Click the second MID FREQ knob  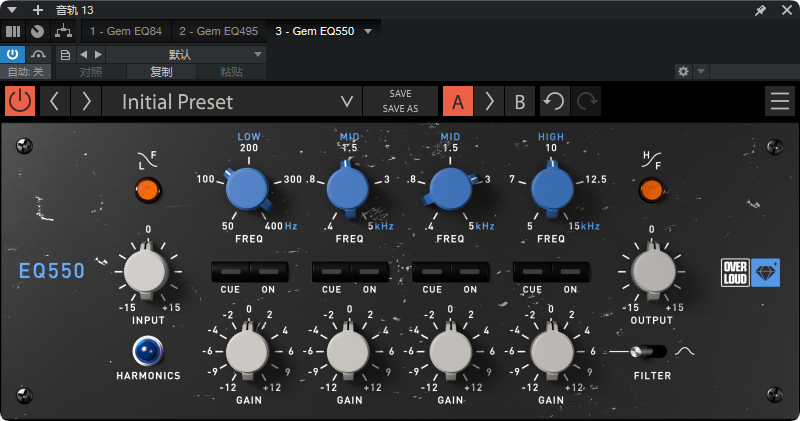pyautogui.click(x=450, y=189)
